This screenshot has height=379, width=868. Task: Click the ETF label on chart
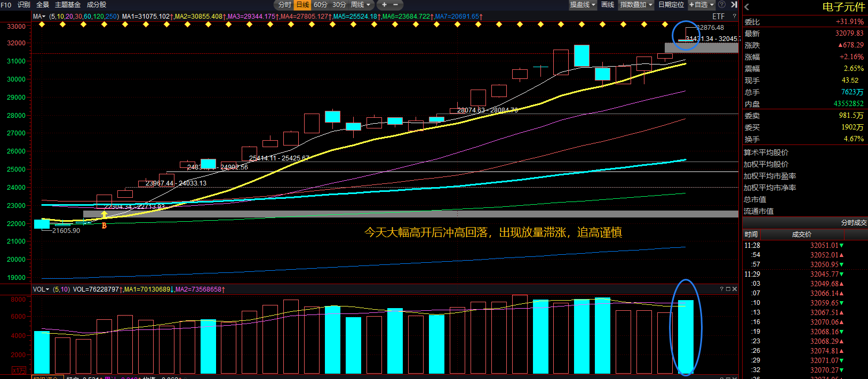[719, 17]
